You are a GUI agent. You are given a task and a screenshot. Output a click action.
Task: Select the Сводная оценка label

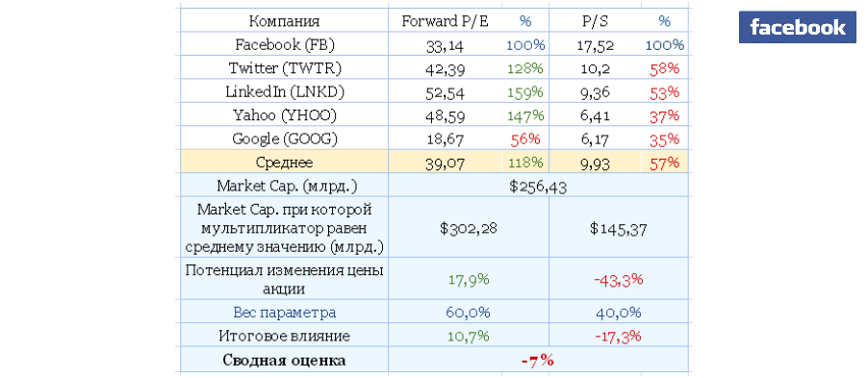[284, 361]
